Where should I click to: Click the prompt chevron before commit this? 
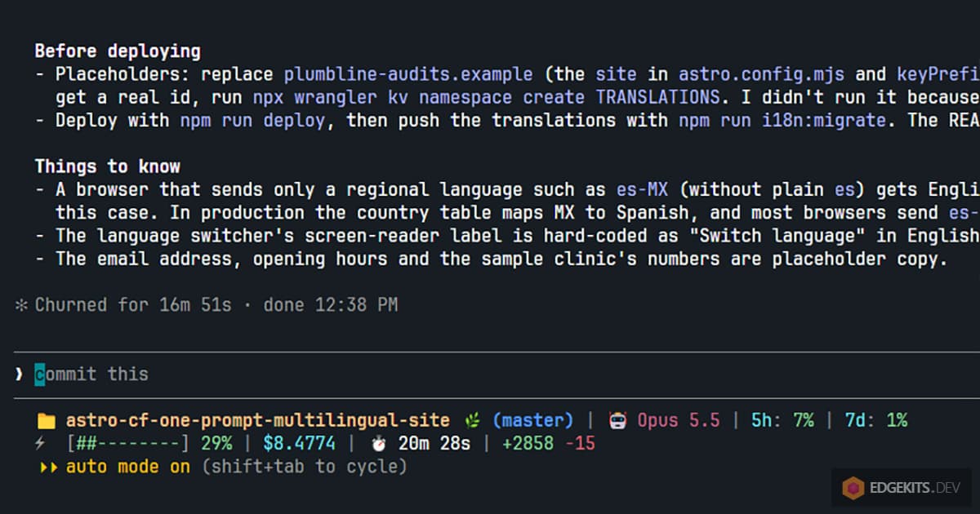(x=20, y=374)
